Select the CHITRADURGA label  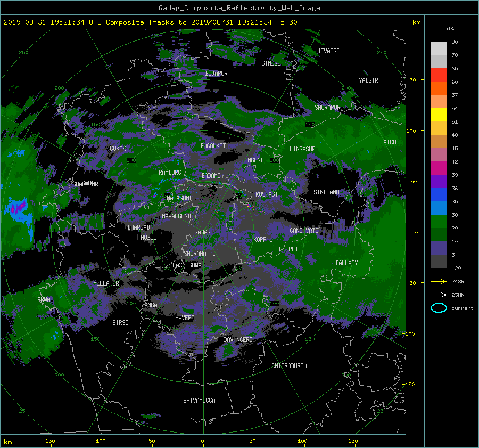(x=289, y=366)
